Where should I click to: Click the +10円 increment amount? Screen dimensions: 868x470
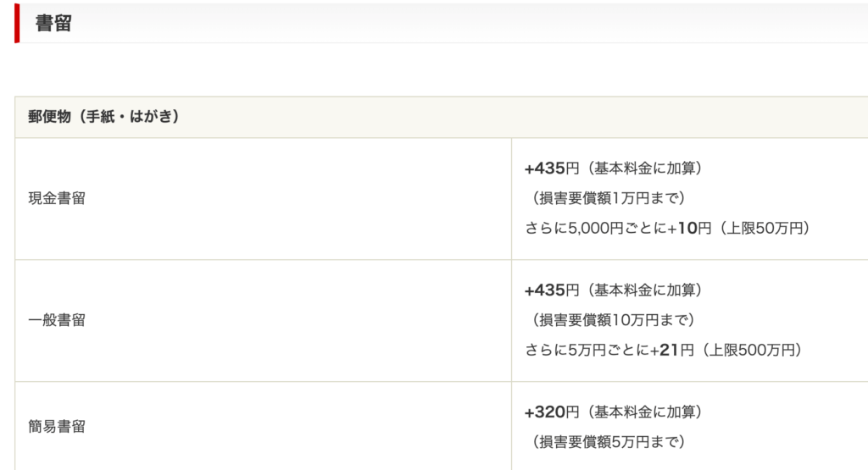click(x=689, y=229)
